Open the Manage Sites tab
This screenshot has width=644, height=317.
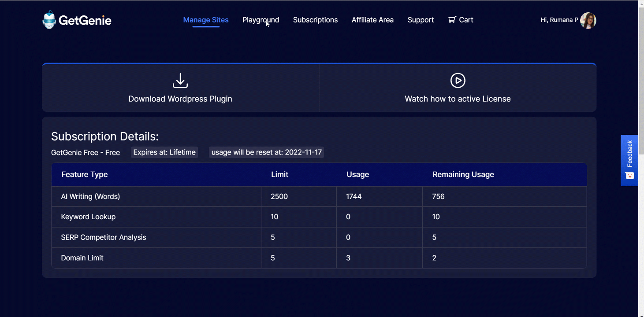point(206,20)
